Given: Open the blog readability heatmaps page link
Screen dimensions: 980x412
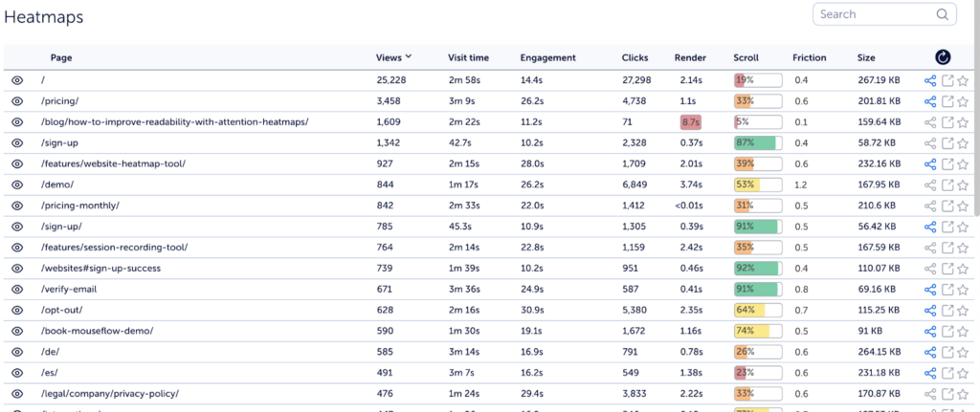Looking at the screenshot, I should pyautogui.click(x=174, y=122).
